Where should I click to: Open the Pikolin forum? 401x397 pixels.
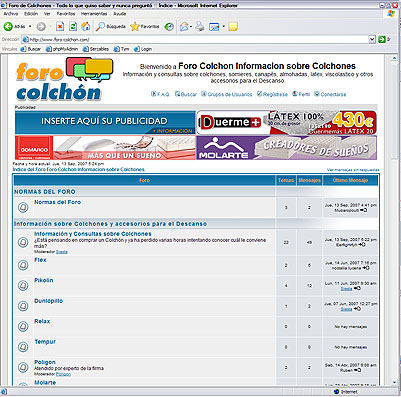pyautogui.click(x=44, y=280)
